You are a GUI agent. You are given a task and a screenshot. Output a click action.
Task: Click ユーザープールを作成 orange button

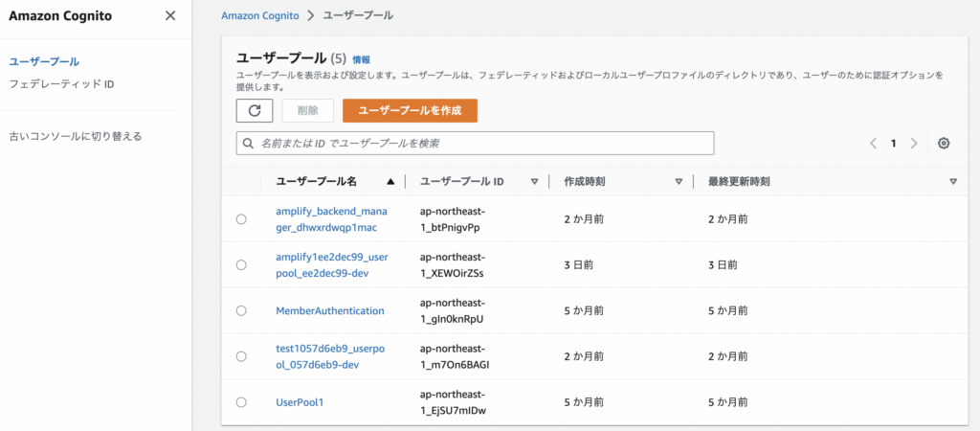click(410, 111)
